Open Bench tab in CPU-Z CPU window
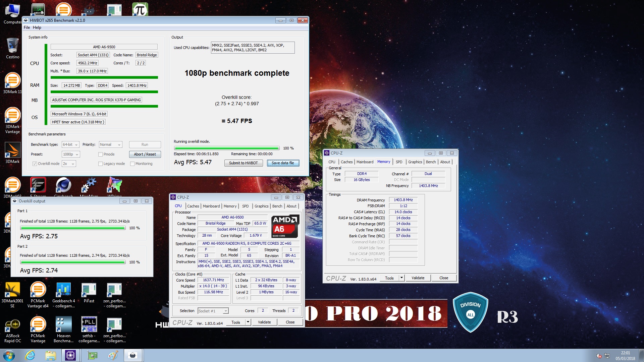Viewport: 644px width, 362px height. click(x=277, y=206)
